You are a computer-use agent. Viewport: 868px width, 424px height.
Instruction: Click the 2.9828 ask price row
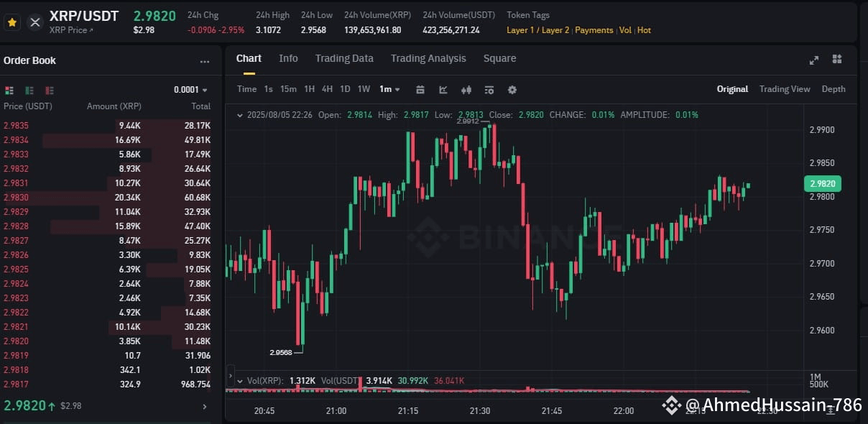coord(107,226)
